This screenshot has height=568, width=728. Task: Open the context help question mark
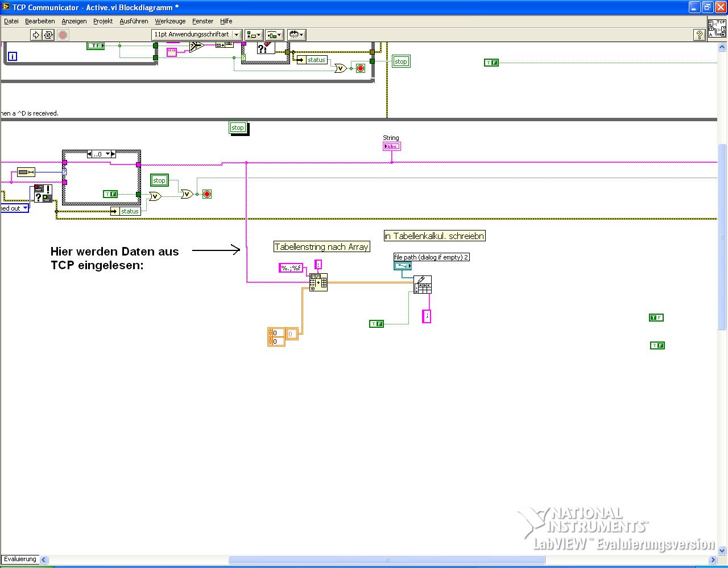click(x=700, y=35)
